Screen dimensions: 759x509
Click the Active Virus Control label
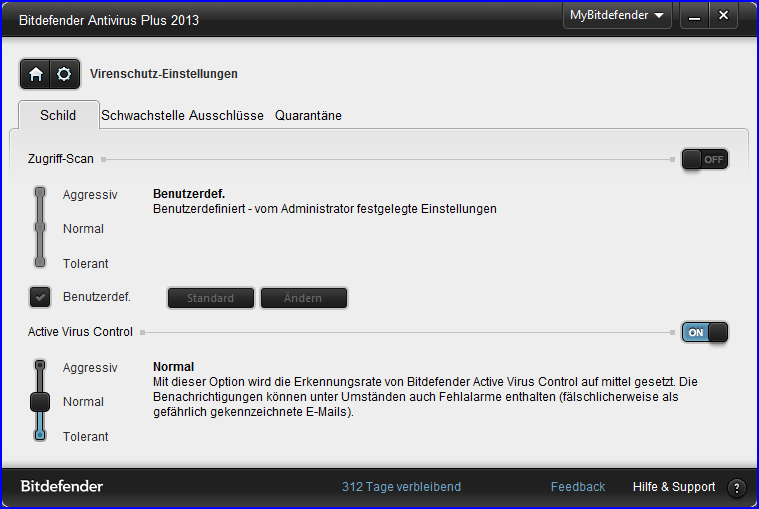(80, 332)
